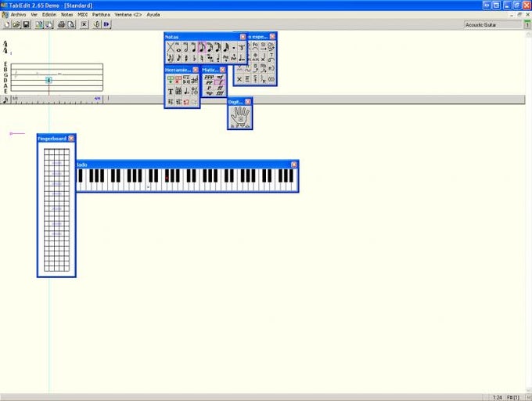Click the 4/4 time signature

[5, 47]
